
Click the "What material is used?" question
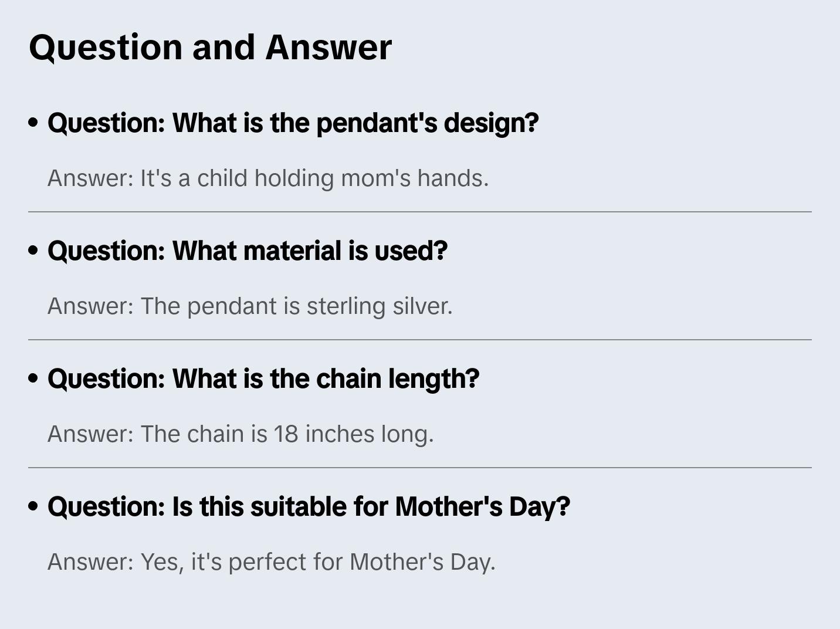247,251
